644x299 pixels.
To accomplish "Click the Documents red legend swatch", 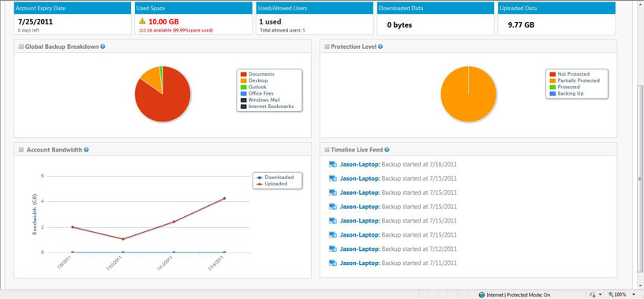I will (x=243, y=74).
